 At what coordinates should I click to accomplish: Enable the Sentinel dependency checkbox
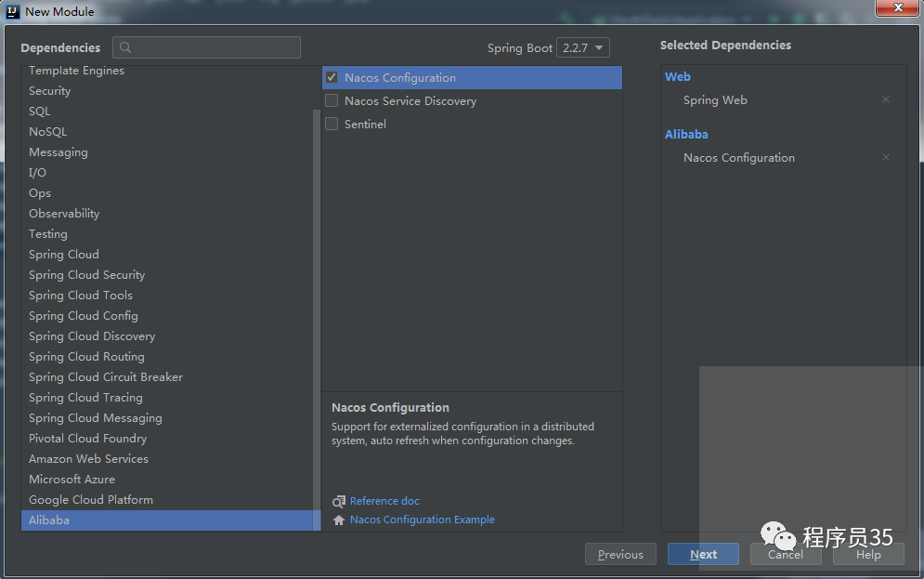tap(332, 124)
